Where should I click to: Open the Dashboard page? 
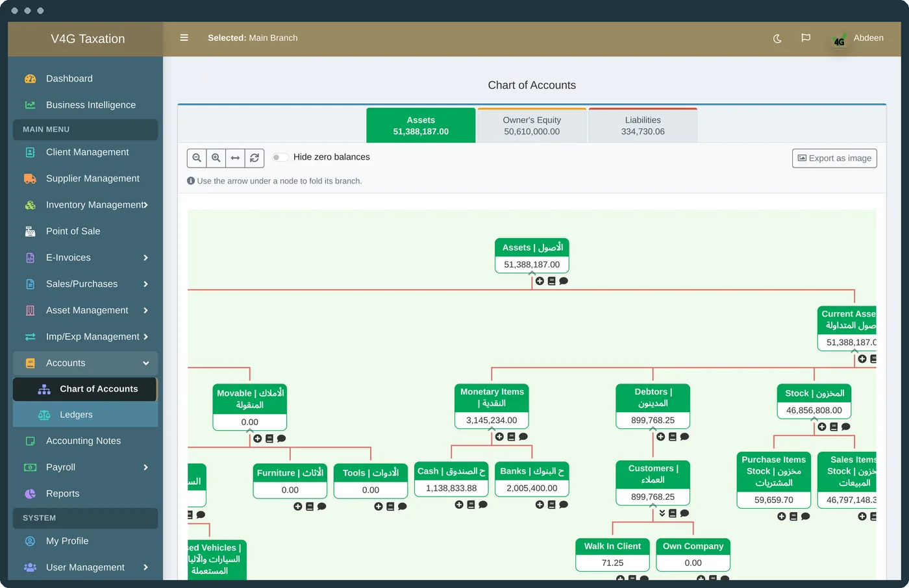86,79
